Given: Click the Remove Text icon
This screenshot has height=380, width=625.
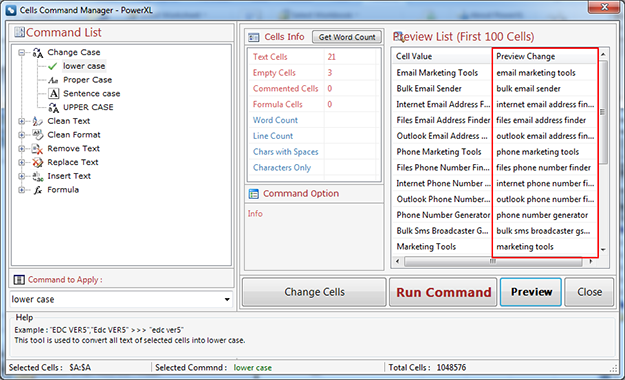Looking at the screenshot, I should 37,149.
